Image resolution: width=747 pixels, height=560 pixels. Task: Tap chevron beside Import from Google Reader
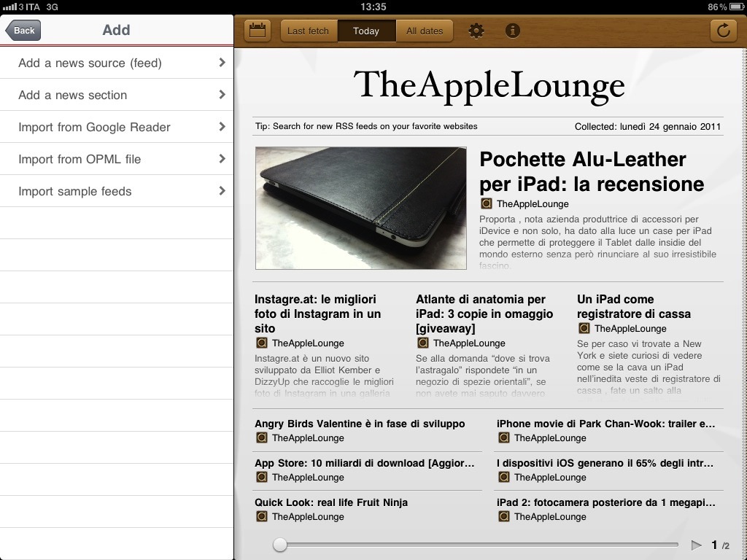222,126
